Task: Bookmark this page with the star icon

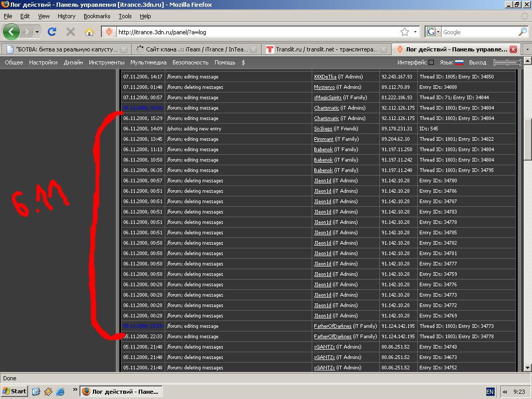Action: 404,32
